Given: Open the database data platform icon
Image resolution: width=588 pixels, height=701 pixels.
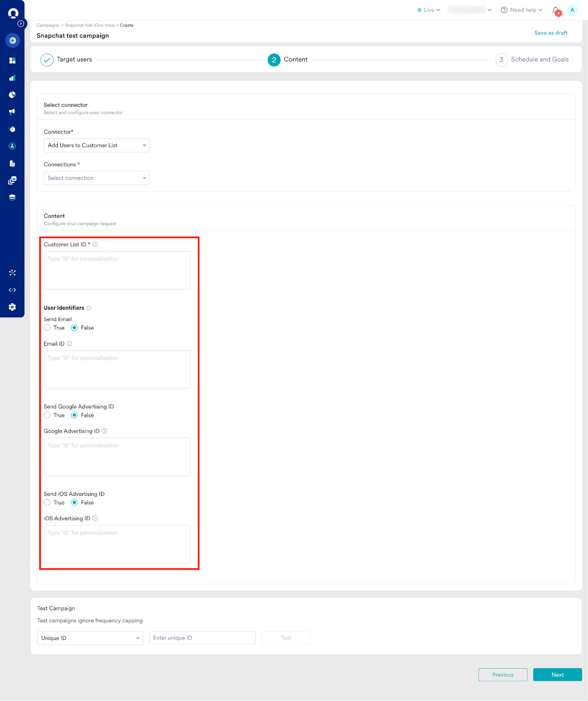Looking at the screenshot, I should (12, 197).
